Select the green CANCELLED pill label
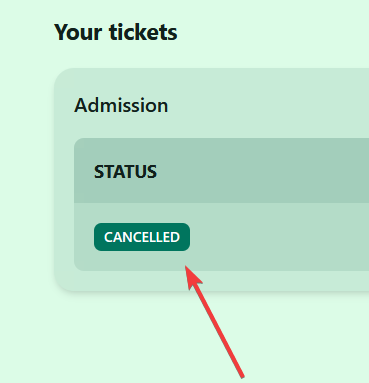 [142, 237]
